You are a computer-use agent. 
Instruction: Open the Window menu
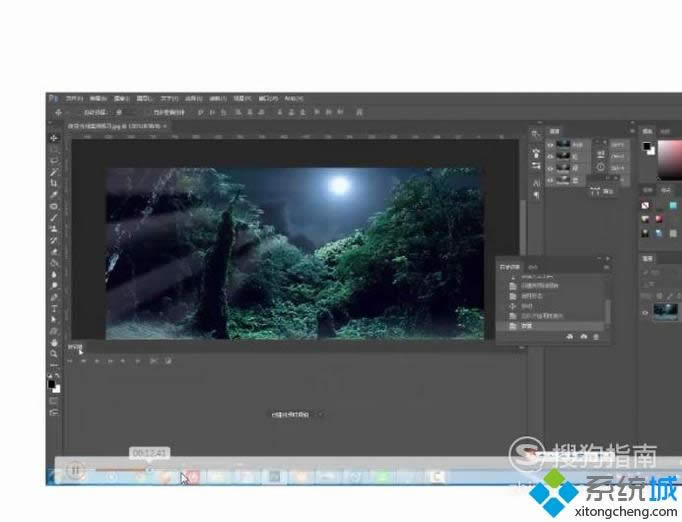tap(268, 99)
